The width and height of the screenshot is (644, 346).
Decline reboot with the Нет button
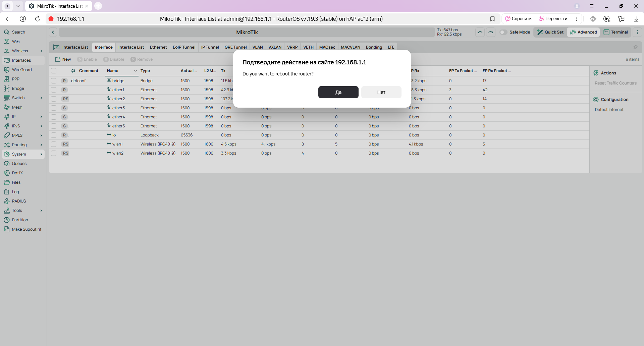[x=381, y=92]
